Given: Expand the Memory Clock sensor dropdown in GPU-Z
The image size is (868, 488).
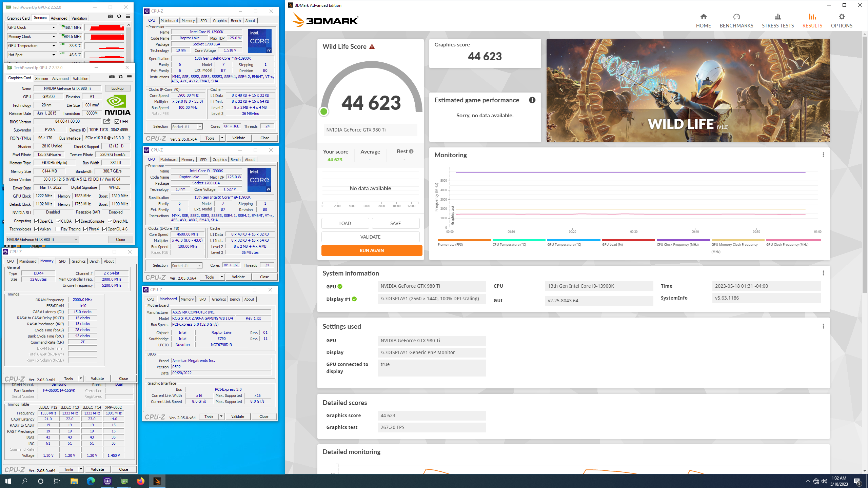Looking at the screenshot, I should [x=53, y=37].
